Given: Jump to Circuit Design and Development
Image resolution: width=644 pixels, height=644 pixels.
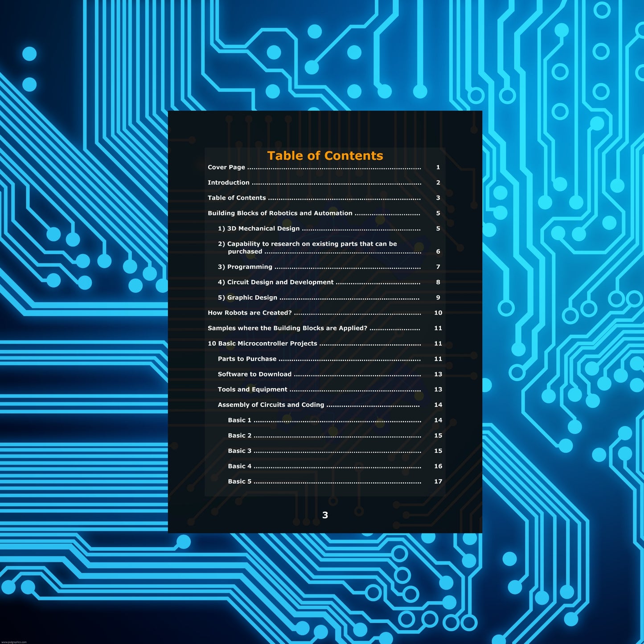Looking at the screenshot, I should (x=275, y=283).
